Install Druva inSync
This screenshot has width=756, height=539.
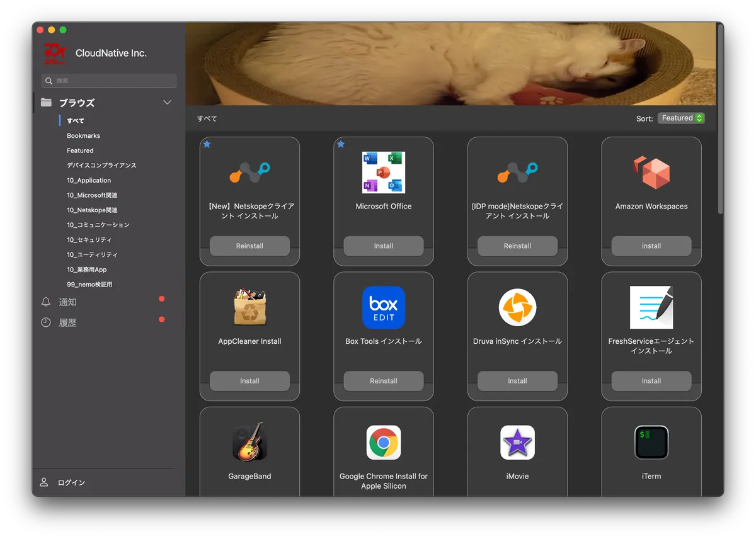click(517, 381)
